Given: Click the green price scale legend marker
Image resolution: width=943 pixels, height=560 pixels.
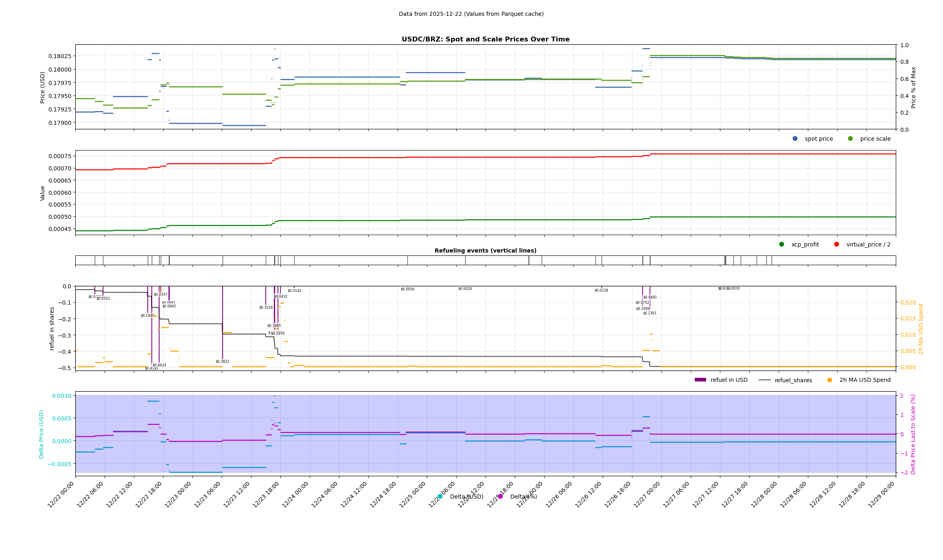Looking at the screenshot, I should pos(850,139).
